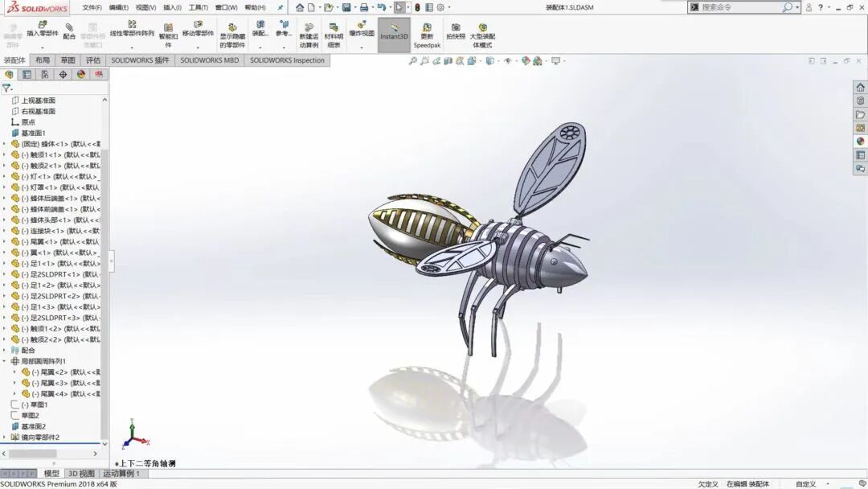Open the 装配 assembly features dropdown
Viewport: 868px width, 489px height.
pyautogui.click(x=260, y=48)
